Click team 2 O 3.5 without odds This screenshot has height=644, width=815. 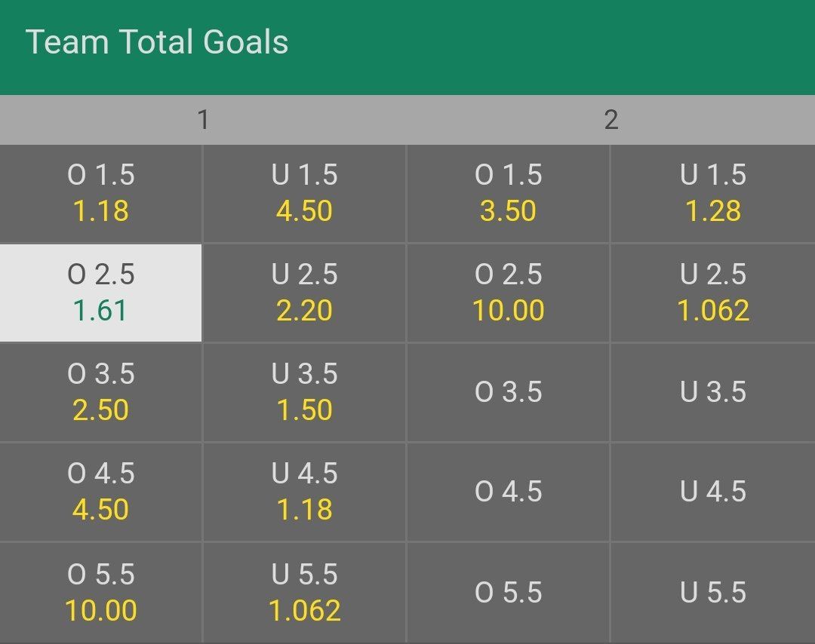tap(509, 392)
